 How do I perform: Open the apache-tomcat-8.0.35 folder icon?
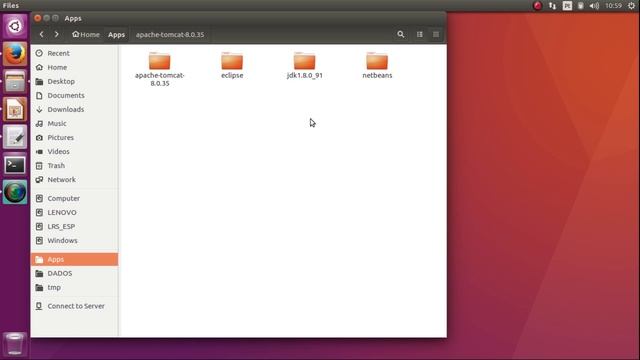[160, 61]
